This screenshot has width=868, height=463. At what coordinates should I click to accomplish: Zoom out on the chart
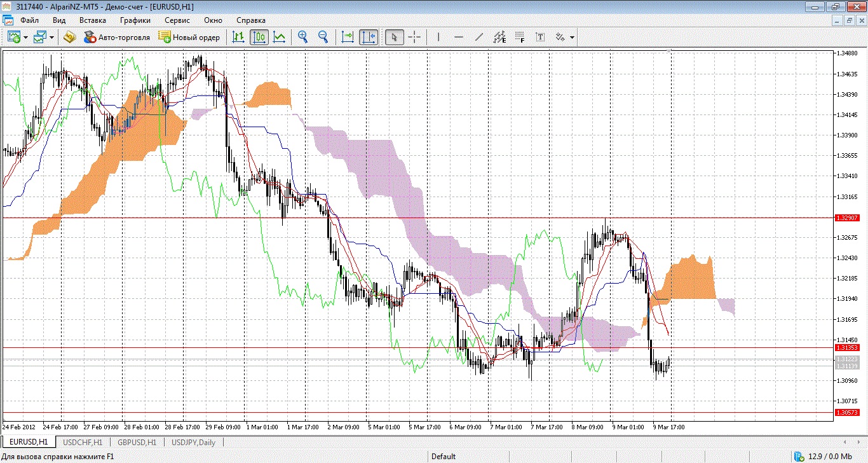pos(323,38)
